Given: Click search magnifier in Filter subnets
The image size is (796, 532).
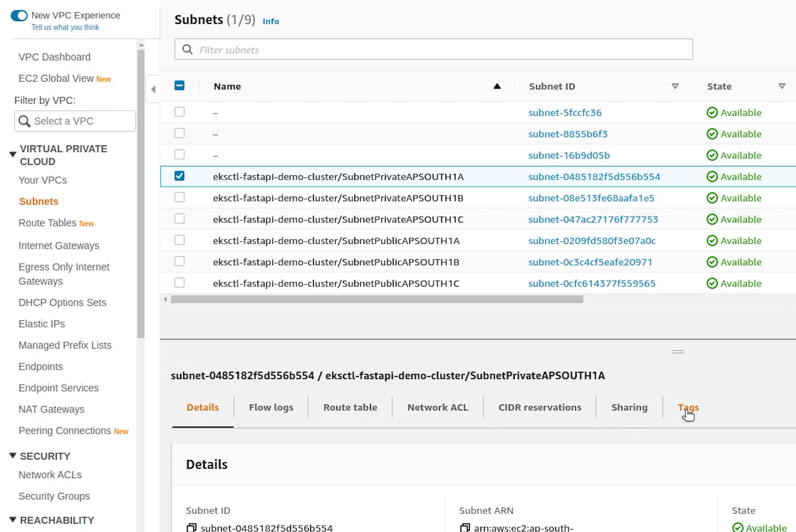Looking at the screenshot, I should coord(187,49).
